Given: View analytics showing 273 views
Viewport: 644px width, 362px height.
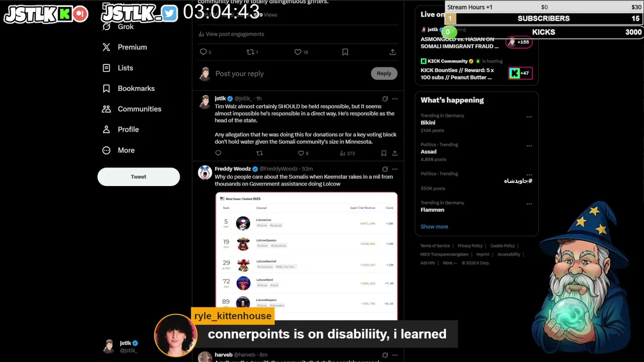Looking at the screenshot, I should click(347, 153).
